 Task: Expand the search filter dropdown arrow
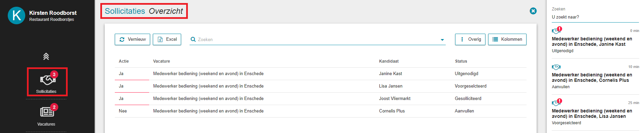pyautogui.click(x=442, y=40)
